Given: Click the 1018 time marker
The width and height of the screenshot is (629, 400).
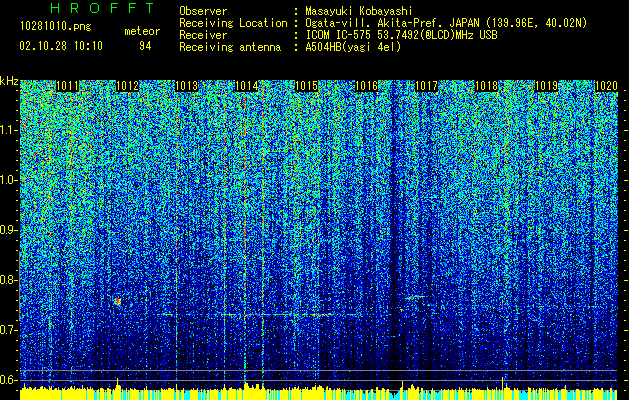Looking at the screenshot, I should tap(487, 86).
